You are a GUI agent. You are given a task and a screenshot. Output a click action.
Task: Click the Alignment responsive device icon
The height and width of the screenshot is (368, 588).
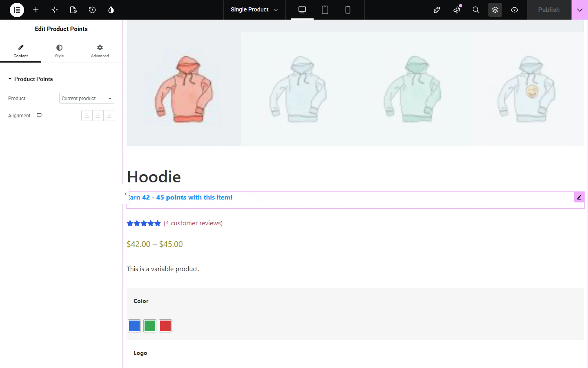point(39,115)
